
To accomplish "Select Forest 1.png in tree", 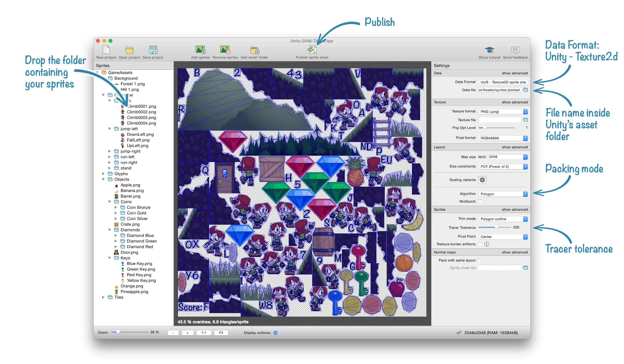I will tap(133, 84).
